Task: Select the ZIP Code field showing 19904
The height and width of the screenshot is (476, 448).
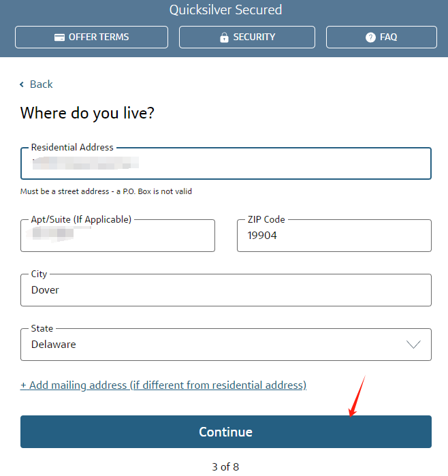Action: [334, 236]
